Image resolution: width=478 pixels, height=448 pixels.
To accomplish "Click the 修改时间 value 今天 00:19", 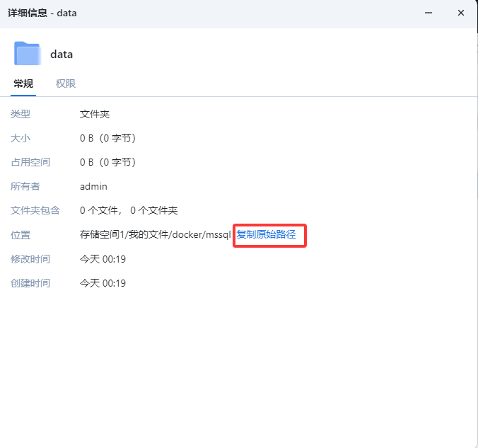I will pyautogui.click(x=103, y=259).
